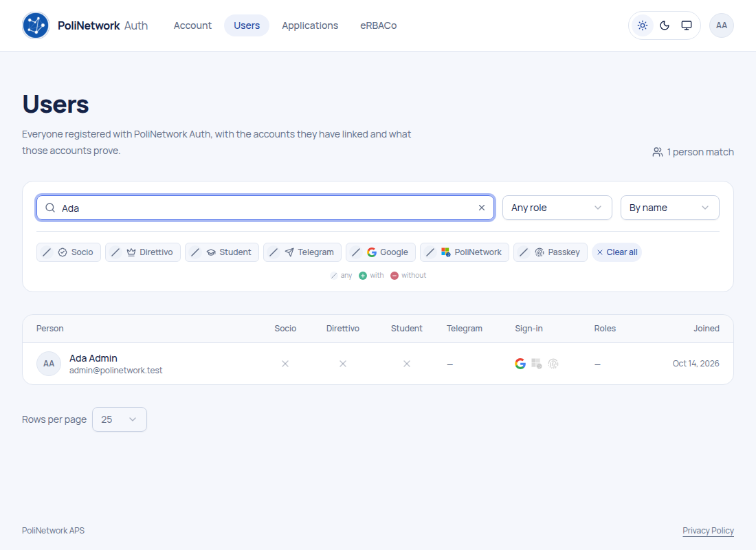Open the eRBACo tab
Viewport: 756px width, 550px height.
[379, 25]
